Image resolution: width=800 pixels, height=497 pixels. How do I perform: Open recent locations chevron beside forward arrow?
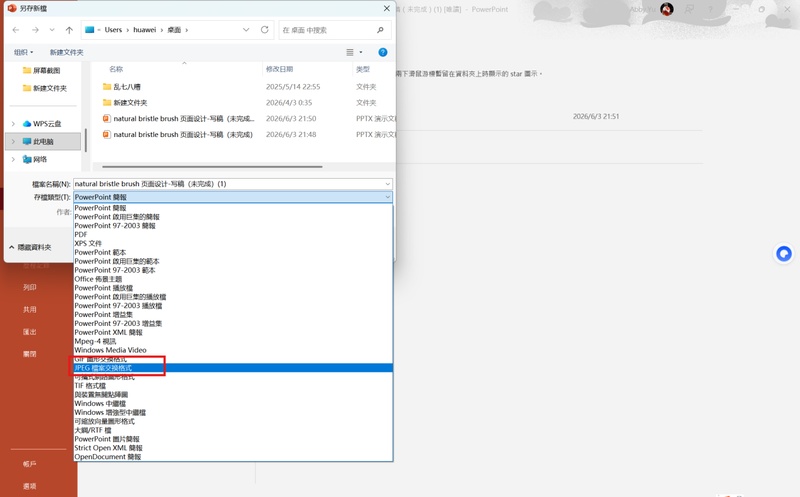[52, 30]
